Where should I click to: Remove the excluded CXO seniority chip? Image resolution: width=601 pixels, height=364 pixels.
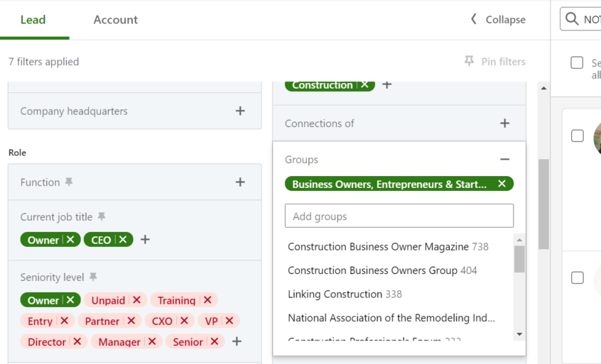point(184,321)
